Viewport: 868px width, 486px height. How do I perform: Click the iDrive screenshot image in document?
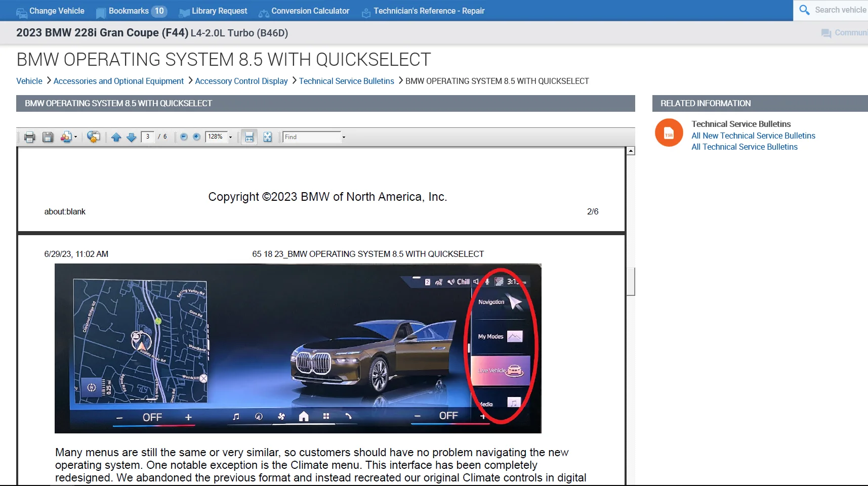(x=298, y=348)
